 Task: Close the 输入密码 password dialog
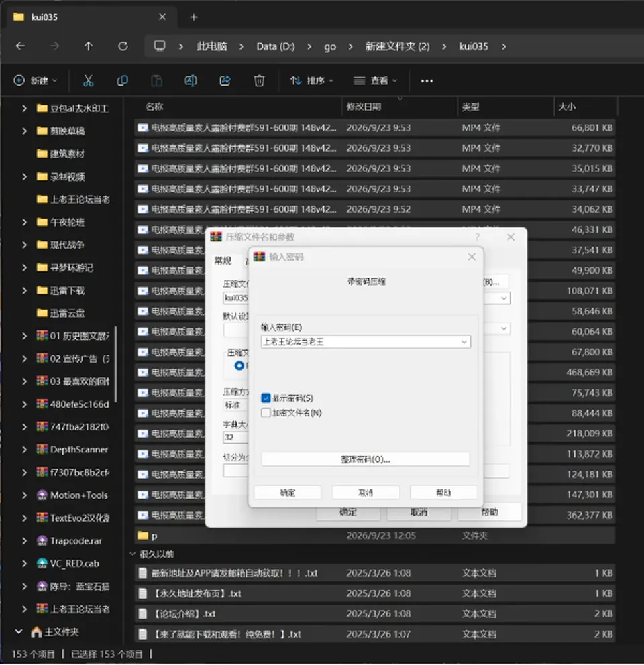[471, 257]
